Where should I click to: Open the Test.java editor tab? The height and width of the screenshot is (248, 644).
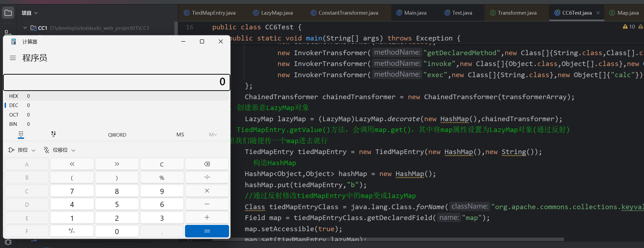[458, 13]
